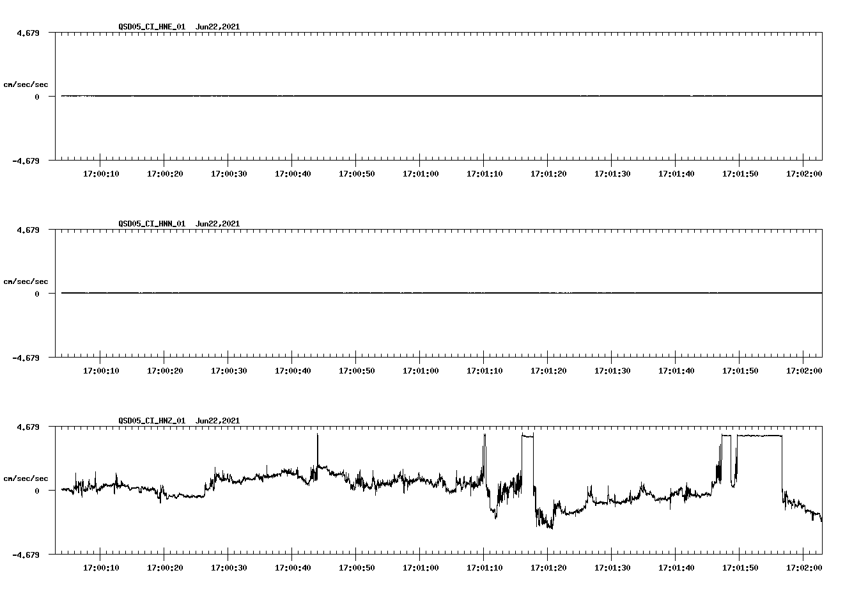
Task: Click the Jun22,2021 date on HNE plot
Action: [217, 27]
